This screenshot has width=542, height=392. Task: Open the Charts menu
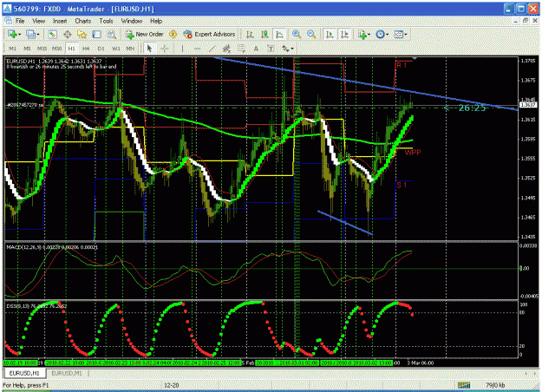click(x=83, y=21)
